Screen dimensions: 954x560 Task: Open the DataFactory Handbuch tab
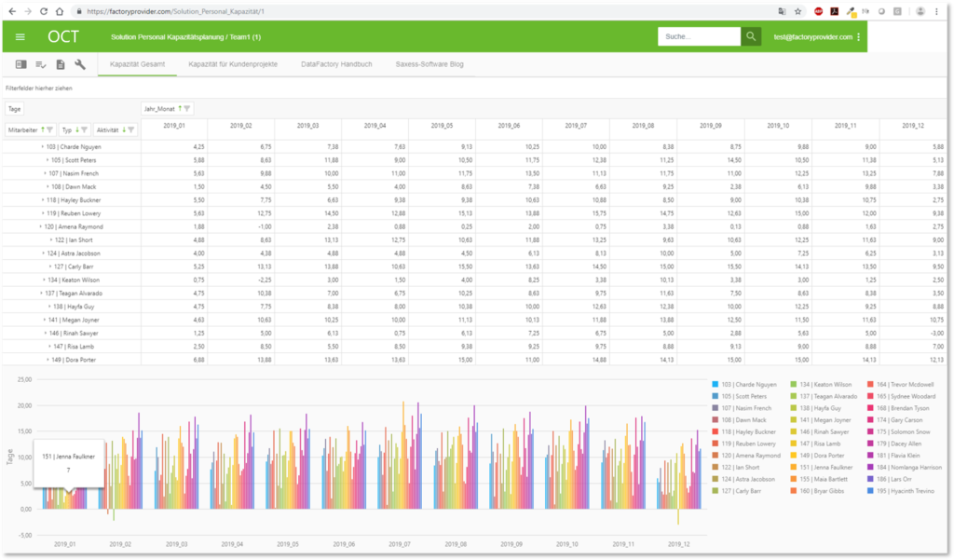pyautogui.click(x=336, y=64)
